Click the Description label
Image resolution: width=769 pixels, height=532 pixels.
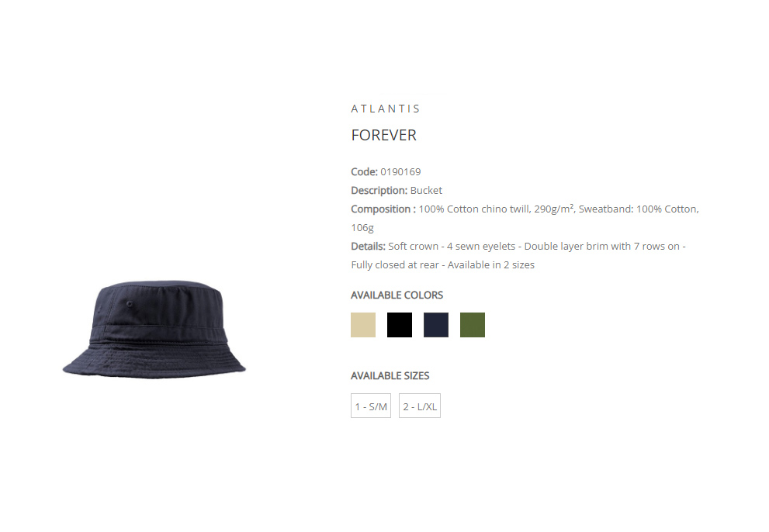(379, 191)
